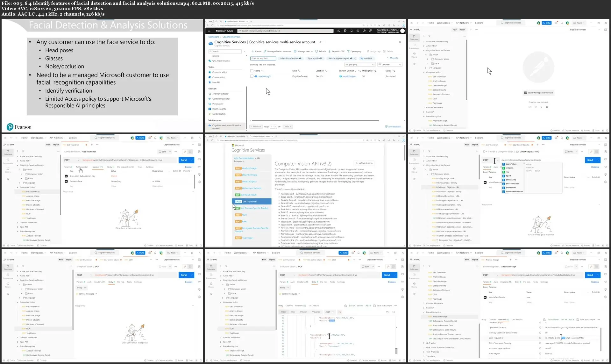The width and height of the screenshot is (611, 364).
Task: Uncheck the includeTextDetails query parameter
Action: [485, 297]
